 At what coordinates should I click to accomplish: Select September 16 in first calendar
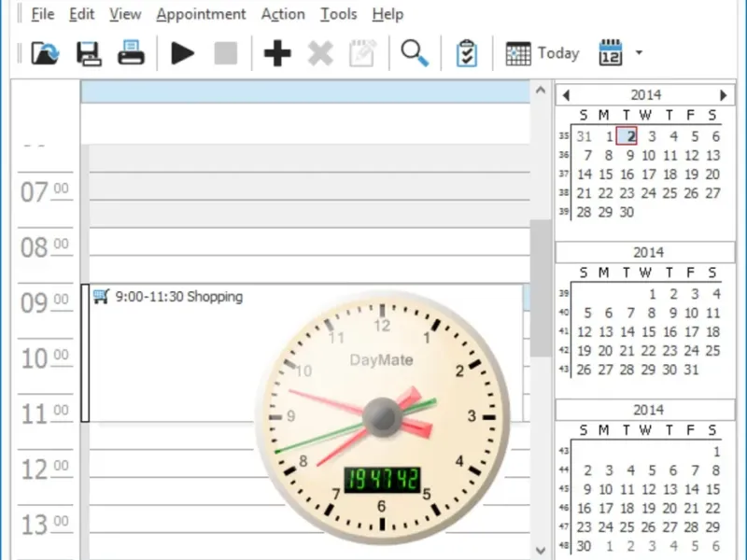(627, 175)
